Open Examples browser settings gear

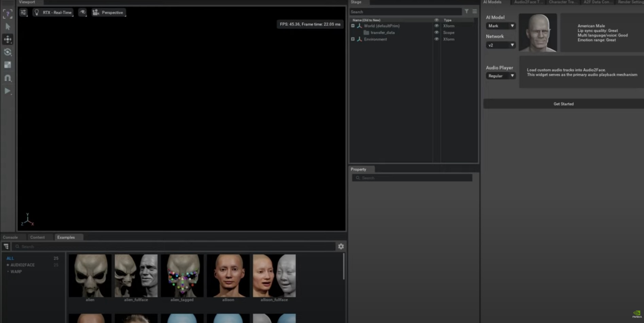click(341, 247)
